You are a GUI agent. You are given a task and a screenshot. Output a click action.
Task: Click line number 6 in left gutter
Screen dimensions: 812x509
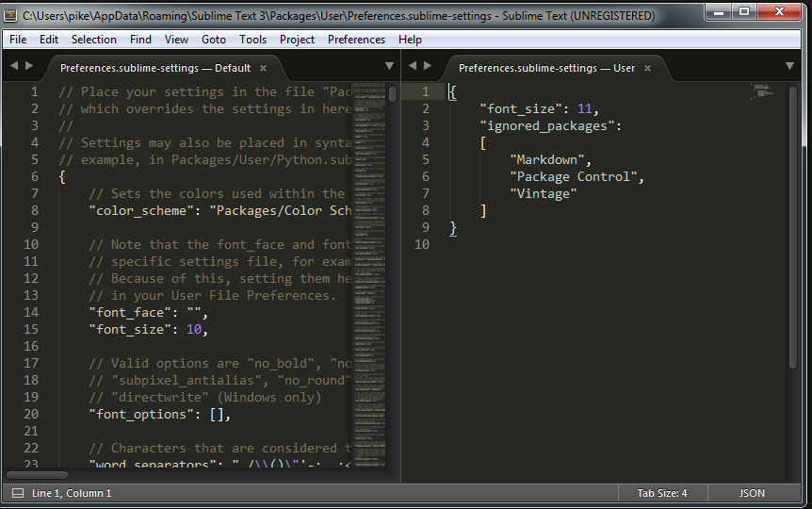click(35, 177)
